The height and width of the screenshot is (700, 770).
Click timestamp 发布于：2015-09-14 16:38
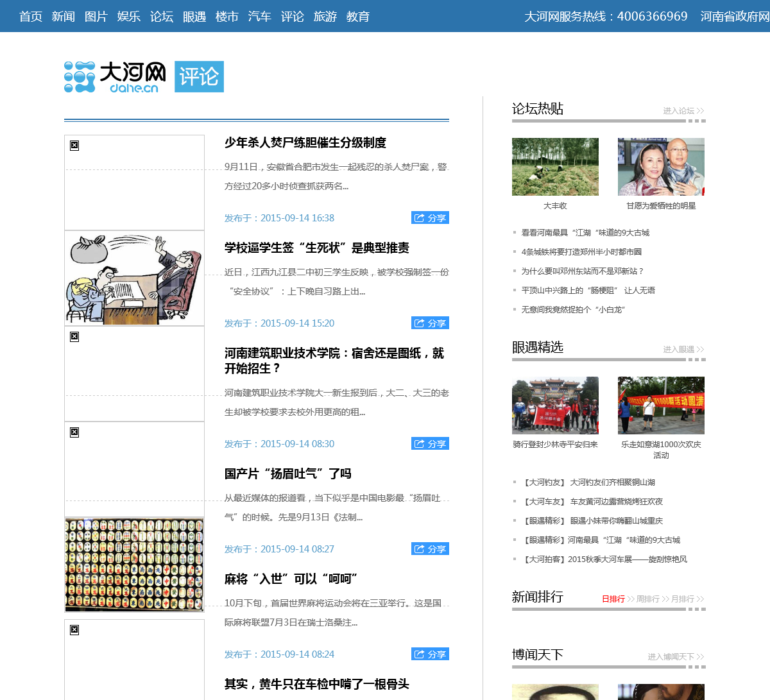[x=279, y=218]
